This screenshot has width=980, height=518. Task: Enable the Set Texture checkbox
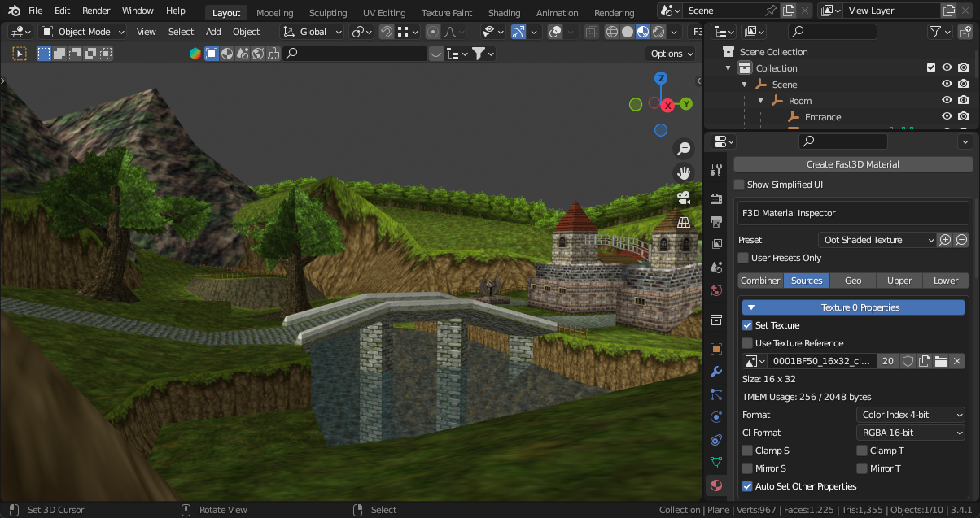click(x=747, y=325)
